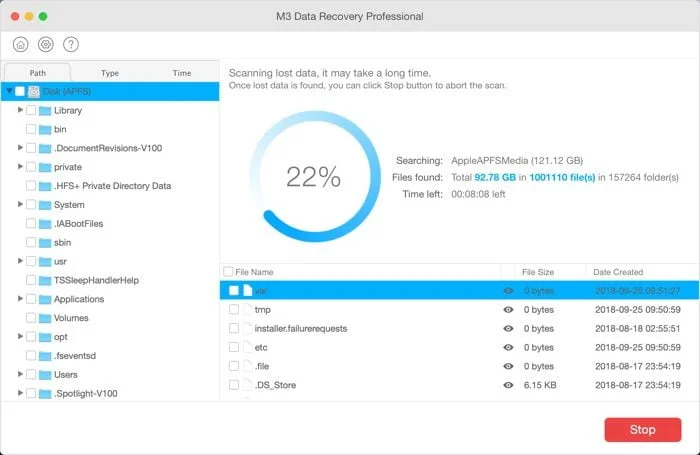This screenshot has height=455, width=700.
Task: Expand the usr folder
Action: pyautogui.click(x=20, y=261)
